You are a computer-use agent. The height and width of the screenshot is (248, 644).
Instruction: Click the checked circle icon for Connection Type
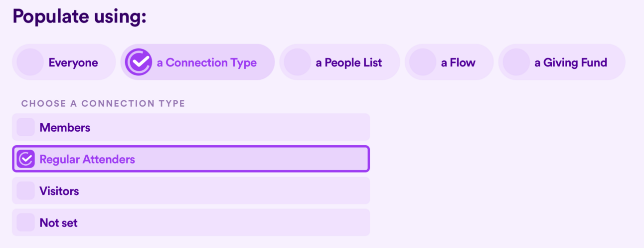click(x=138, y=62)
